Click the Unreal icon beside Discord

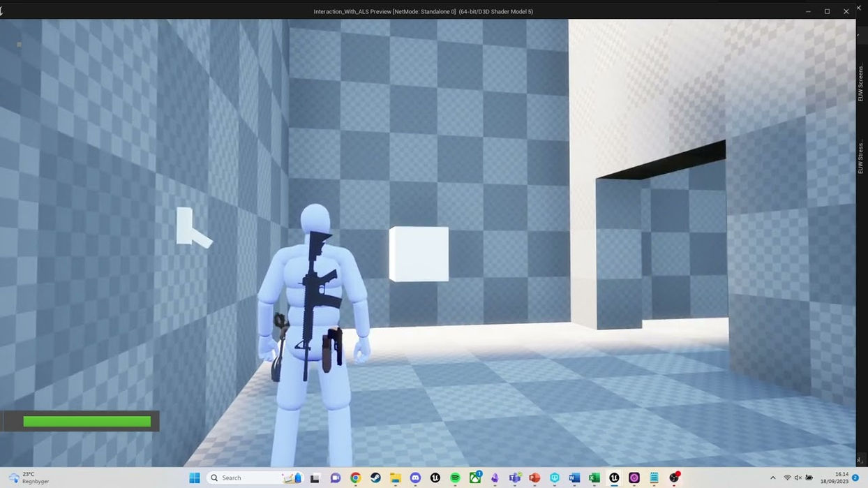[x=435, y=478]
